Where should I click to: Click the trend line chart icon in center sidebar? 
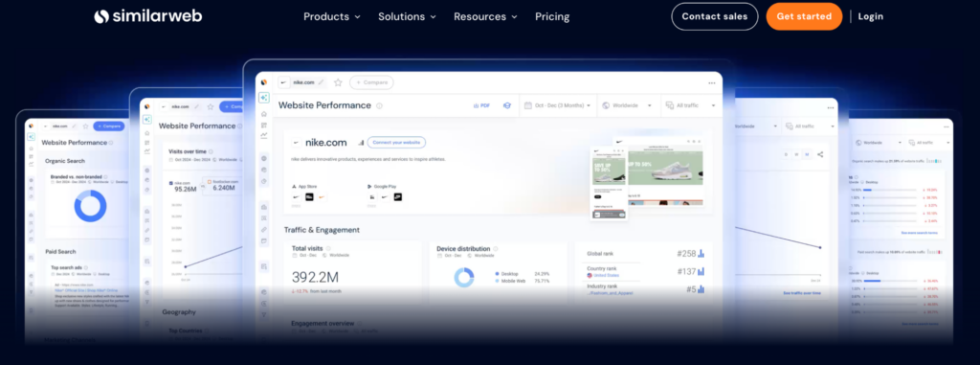(264, 135)
